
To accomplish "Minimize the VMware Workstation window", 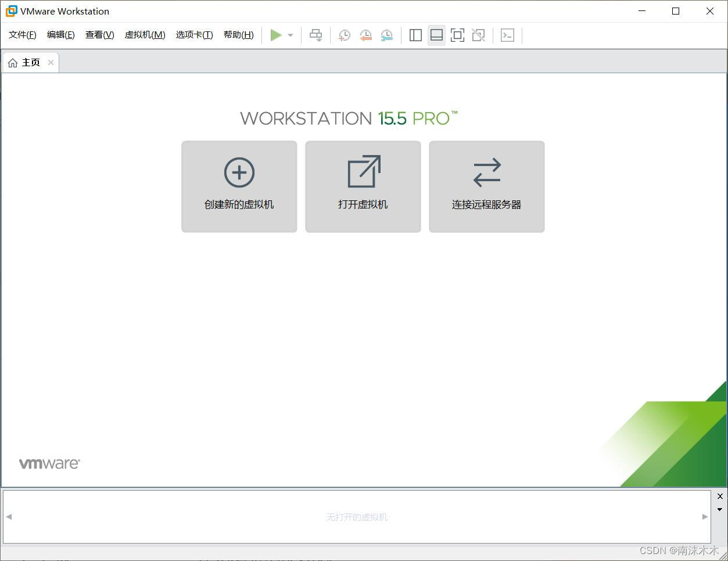I will [642, 11].
